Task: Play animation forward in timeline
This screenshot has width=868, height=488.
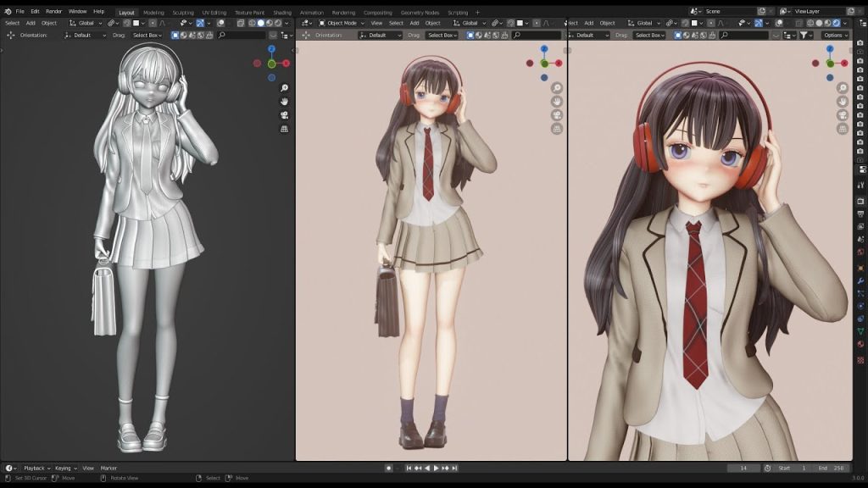Action: click(x=436, y=468)
